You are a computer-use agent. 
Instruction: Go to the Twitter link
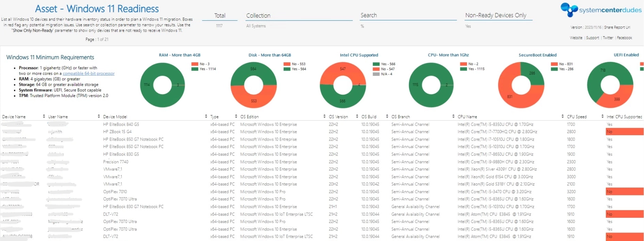click(x=608, y=38)
